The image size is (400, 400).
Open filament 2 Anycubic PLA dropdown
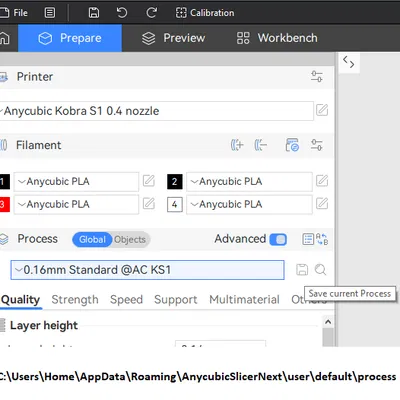click(249, 182)
